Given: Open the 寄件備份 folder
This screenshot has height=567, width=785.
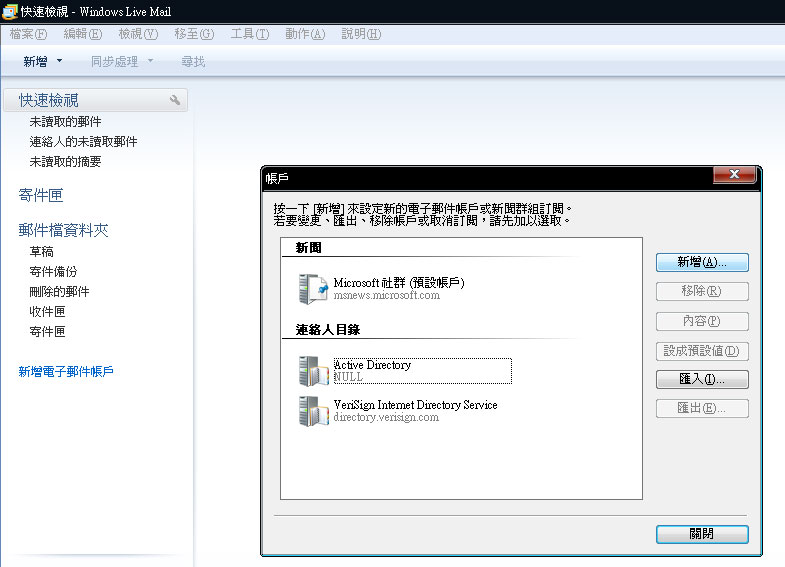Looking at the screenshot, I should tap(53, 272).
